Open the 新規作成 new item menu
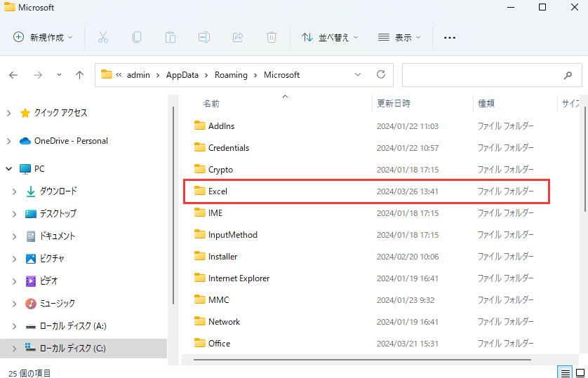Viewport: 588px width, 378px height. coord(43,37)
